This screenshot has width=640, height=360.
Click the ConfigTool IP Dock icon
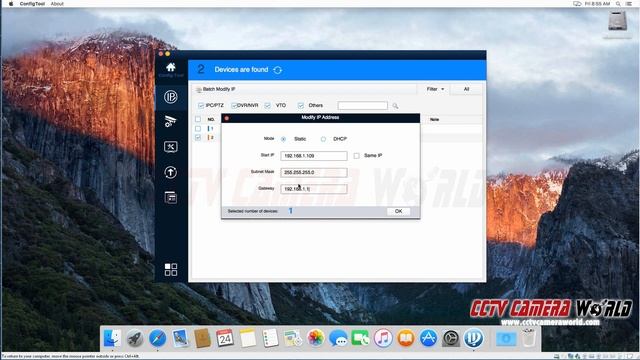(x=473, y=338)
